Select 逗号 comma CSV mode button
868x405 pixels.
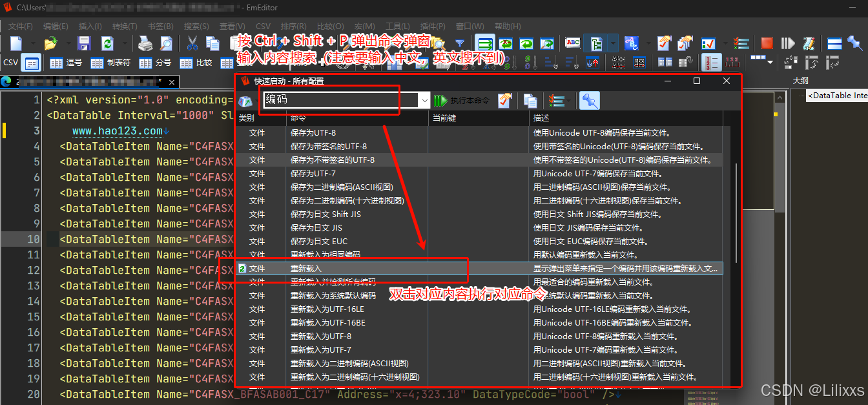point(65,63)
